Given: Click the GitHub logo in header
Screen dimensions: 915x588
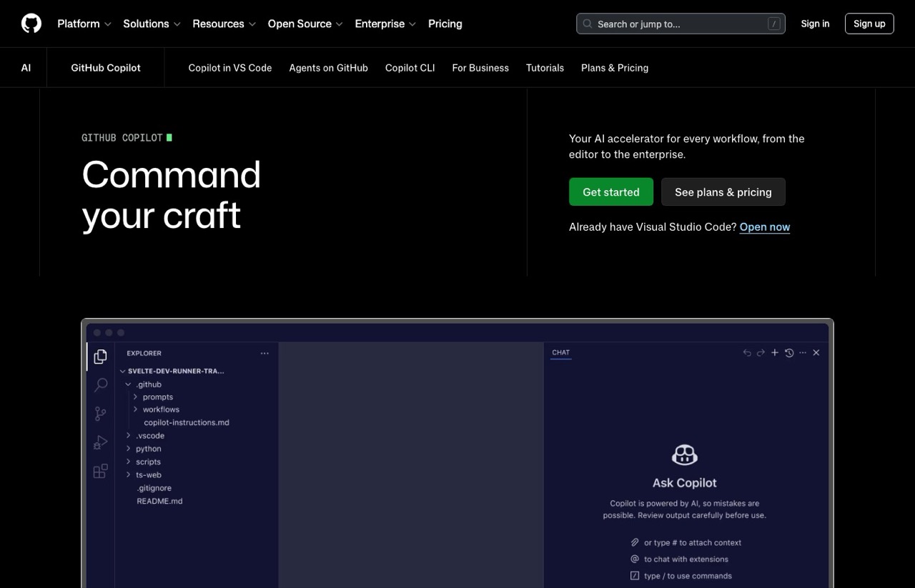Looking at the screenshot, I should click(31, 24).
